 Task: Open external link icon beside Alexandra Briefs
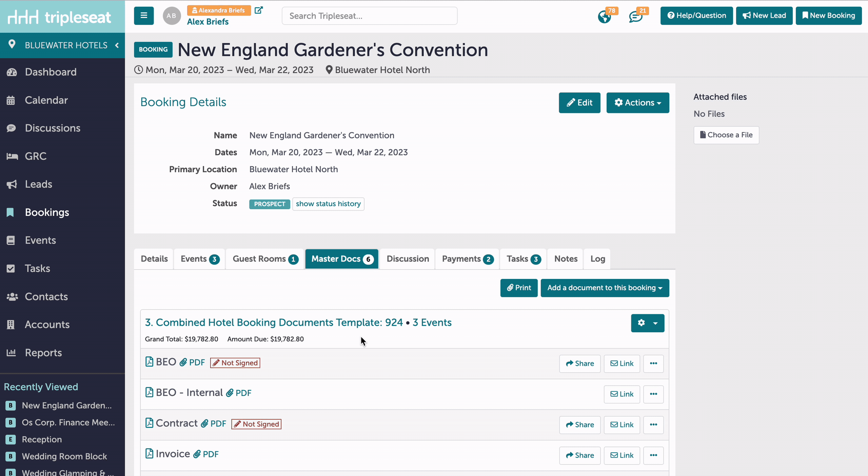click(x=259, y=10)
